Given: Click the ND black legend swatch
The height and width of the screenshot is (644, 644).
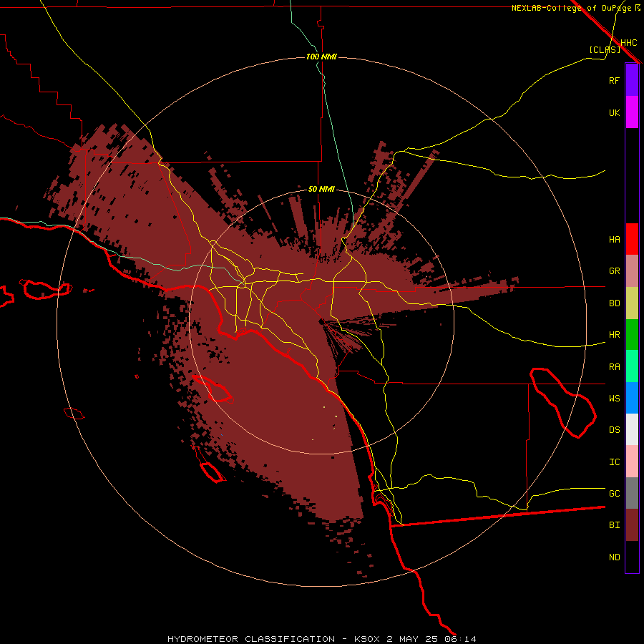Looking at the screenshot, I should pyautogui.click(x=632, y=557).
